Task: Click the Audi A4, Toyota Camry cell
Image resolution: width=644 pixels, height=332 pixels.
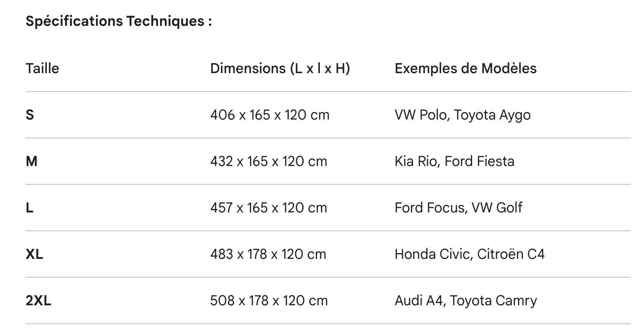Action: point(466,301)
